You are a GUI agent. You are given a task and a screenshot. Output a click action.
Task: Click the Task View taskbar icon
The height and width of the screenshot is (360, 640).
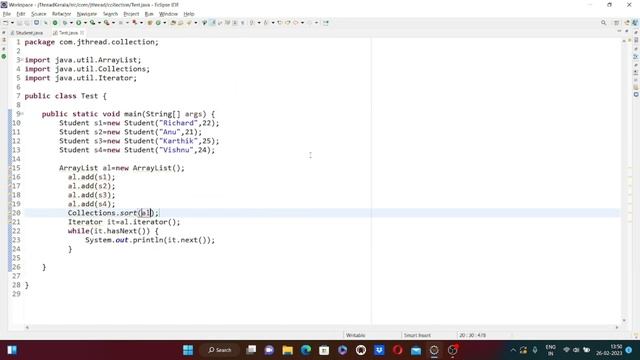[251, 350]
